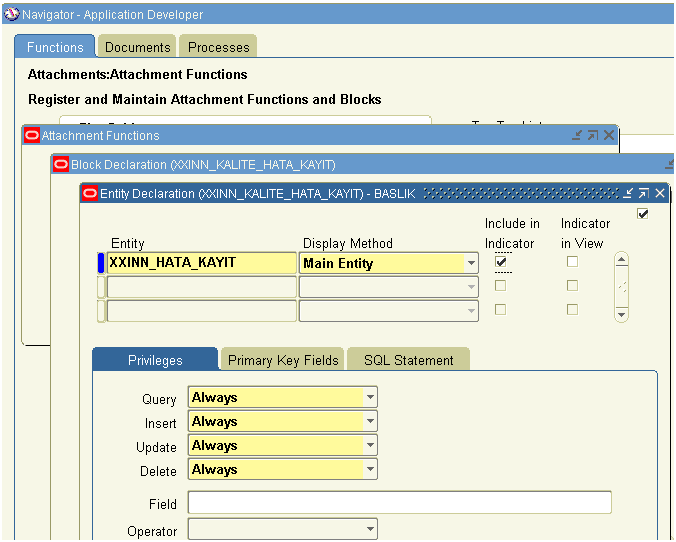Click the Oracle icon in Attachment Functions title bar

(x=31, y=135)
